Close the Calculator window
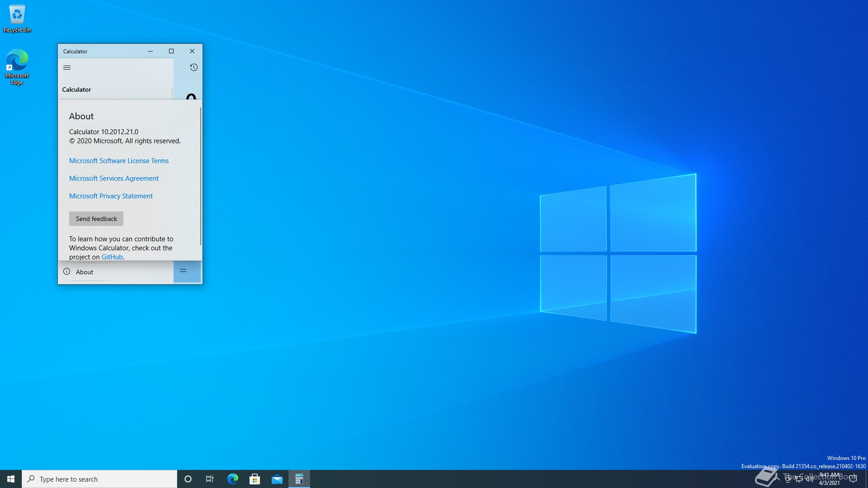This screenshot has height=488, width=868. coord(192,51)
